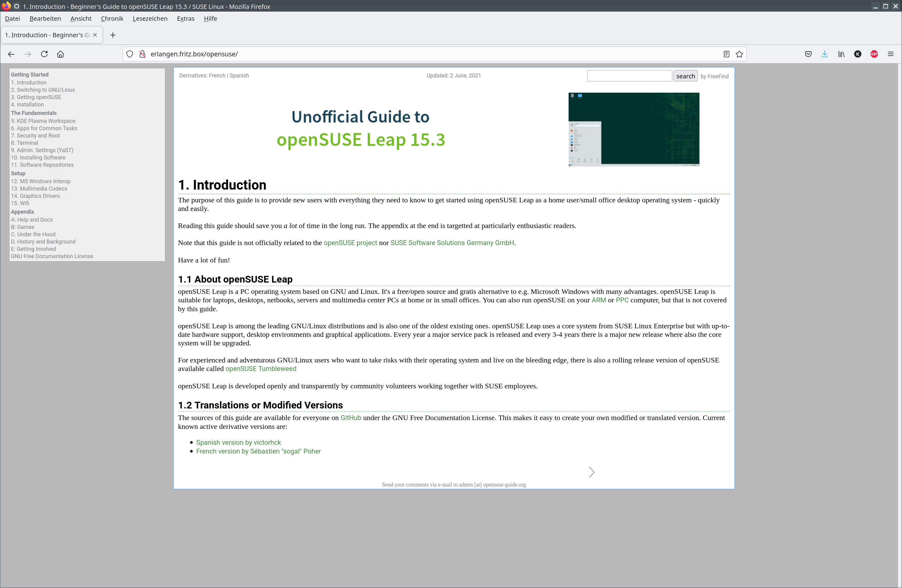Screen dimensions: 902x588
Task: Reload the current page
Action: click(x=44, y=54)
